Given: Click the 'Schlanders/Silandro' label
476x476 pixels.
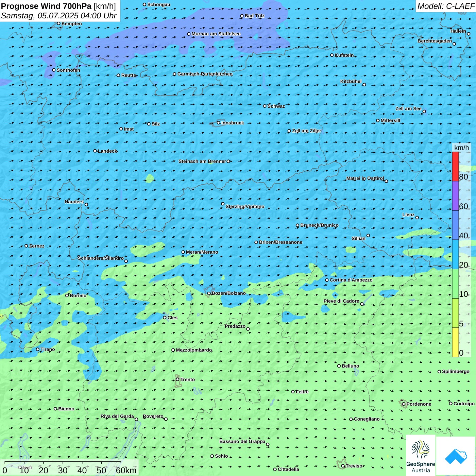Looking at the screenshot, I should point(101,258).
